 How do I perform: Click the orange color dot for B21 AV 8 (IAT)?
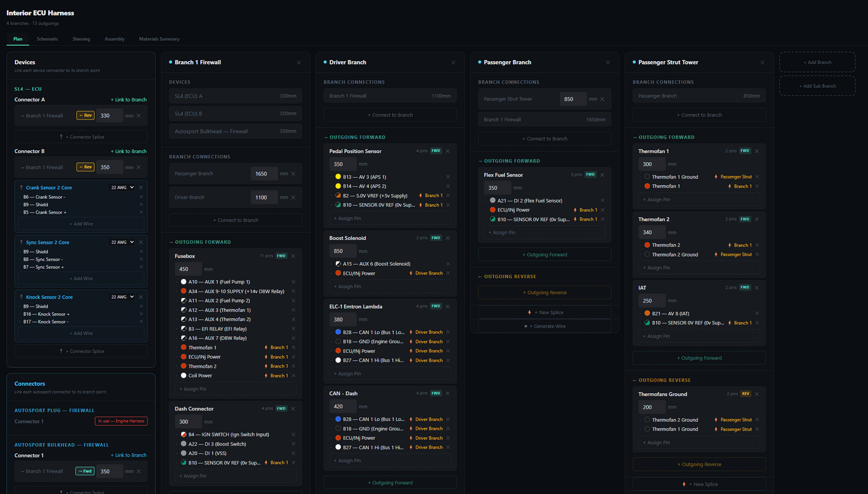(647, 314)
